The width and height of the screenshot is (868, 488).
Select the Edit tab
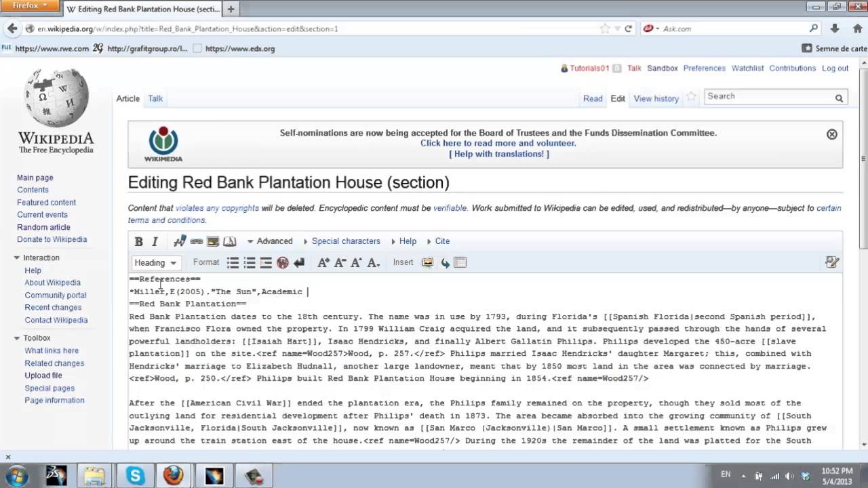(x=618, y=98)
